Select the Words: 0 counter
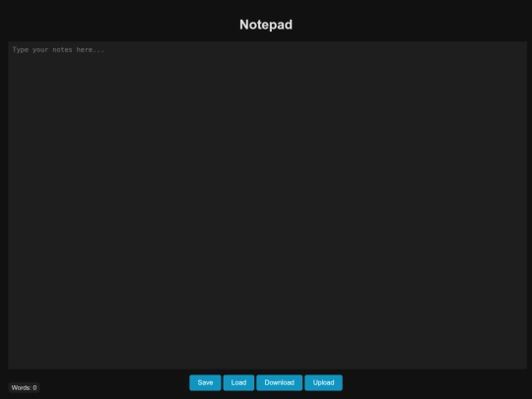This screenshot has height=399, width=532. [x=24, y=388]
